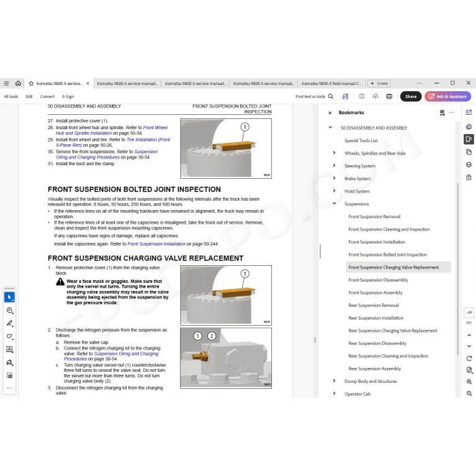This screenshot has height=476, width=476.
Task: Click the Share button
Action: pos(411,97)
